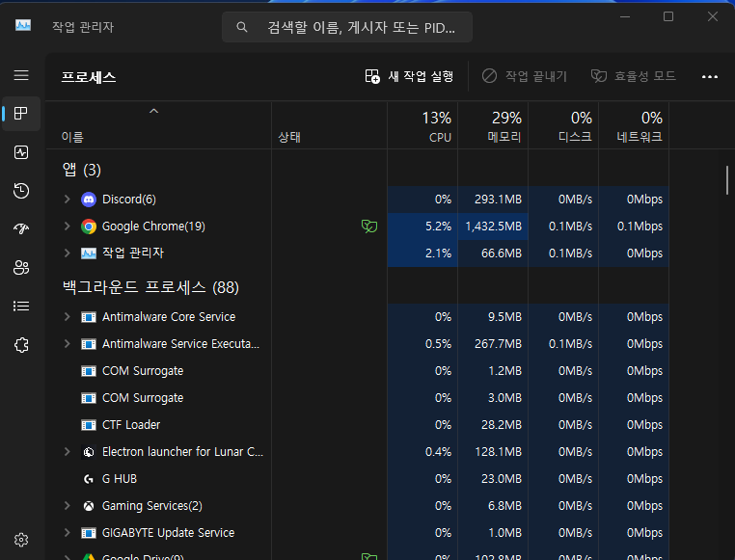The image size is (735, 560).
Task: Click 작업 관리자 CPU value 2.1%
Action: pos(438,253)
